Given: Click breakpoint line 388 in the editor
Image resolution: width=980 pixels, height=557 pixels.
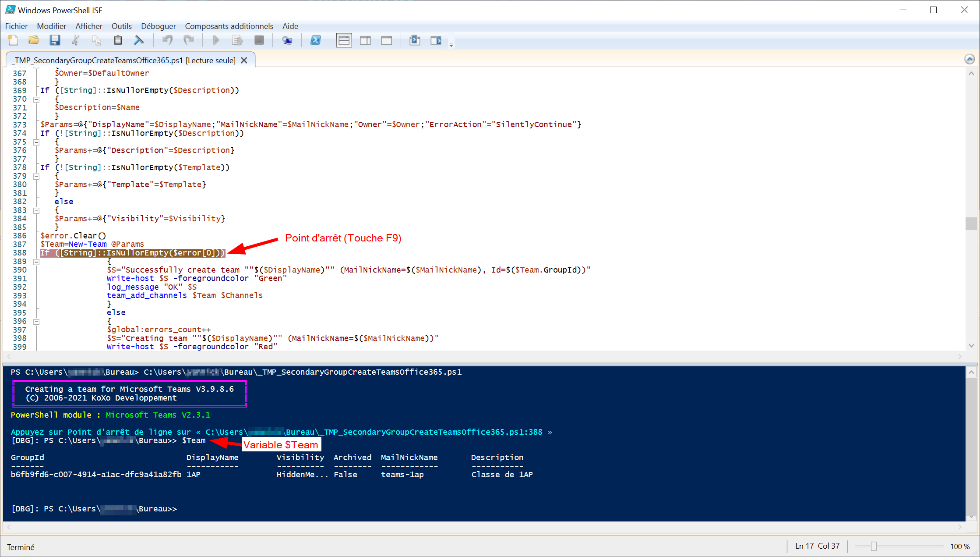Looking at the screenshot, I should click(133, 253).
